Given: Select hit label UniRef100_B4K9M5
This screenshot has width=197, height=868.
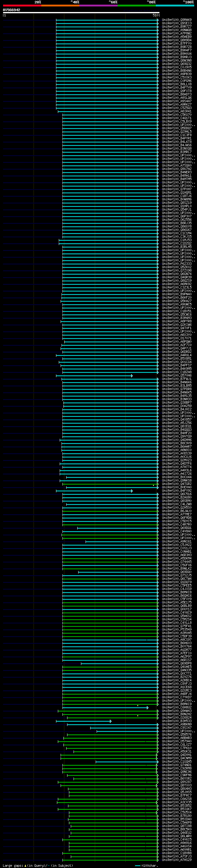Looking at the screenshot, I should pyautogui.click(x=176, y=369).
